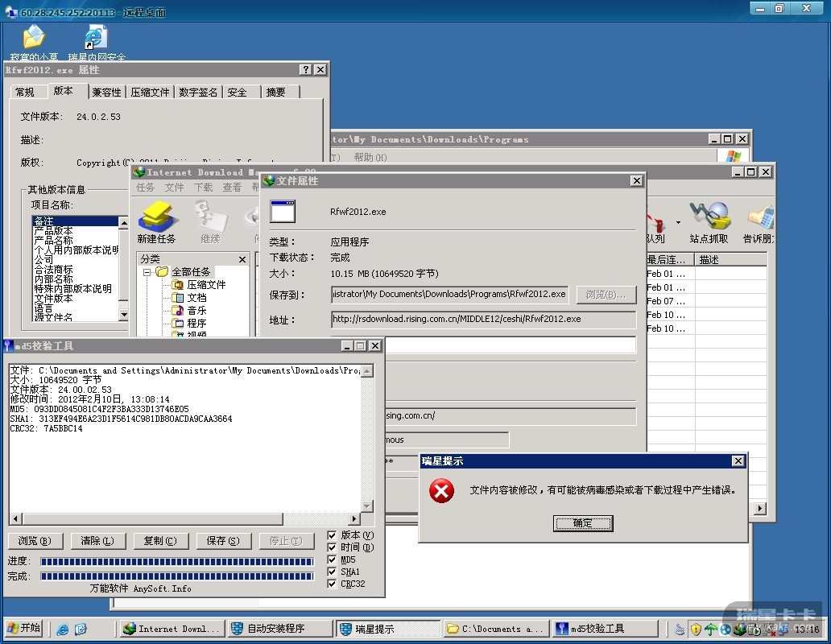Switch to the 兼容性 tab
The image size is (831, 644).
[106, 92]
